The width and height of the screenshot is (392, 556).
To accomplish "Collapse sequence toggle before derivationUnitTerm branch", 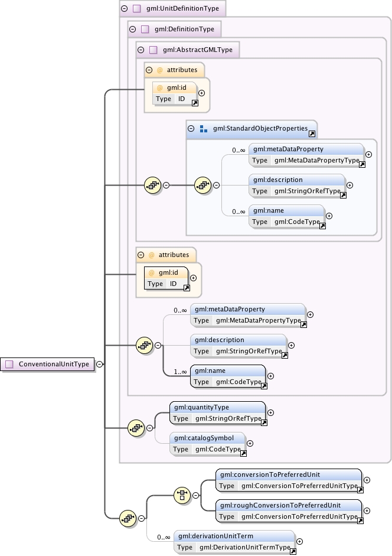I will coord(141,518).
